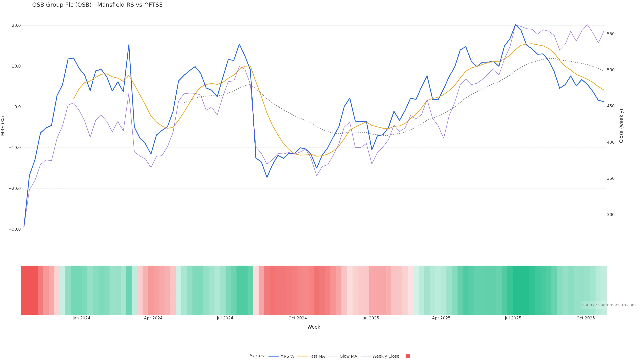Image resolution: width=644 pixels, height=362 pixels.
Task: Click the OSB Group Plc chart title
Action: pyautogui.click(x=97, y=5)
